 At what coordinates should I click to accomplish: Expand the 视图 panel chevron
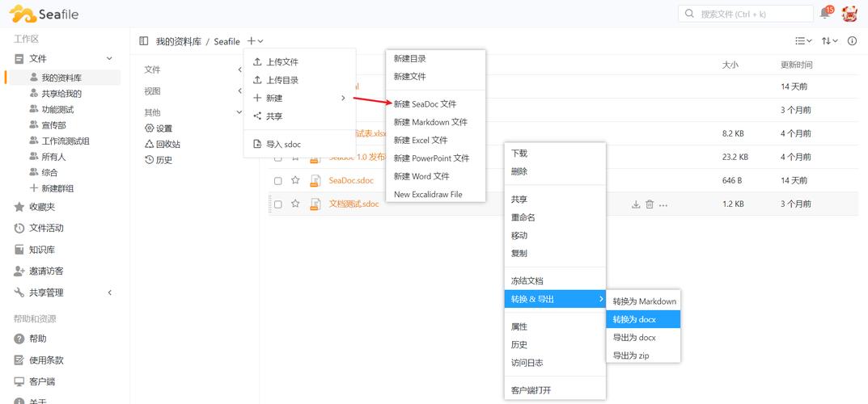coord(239,90)
